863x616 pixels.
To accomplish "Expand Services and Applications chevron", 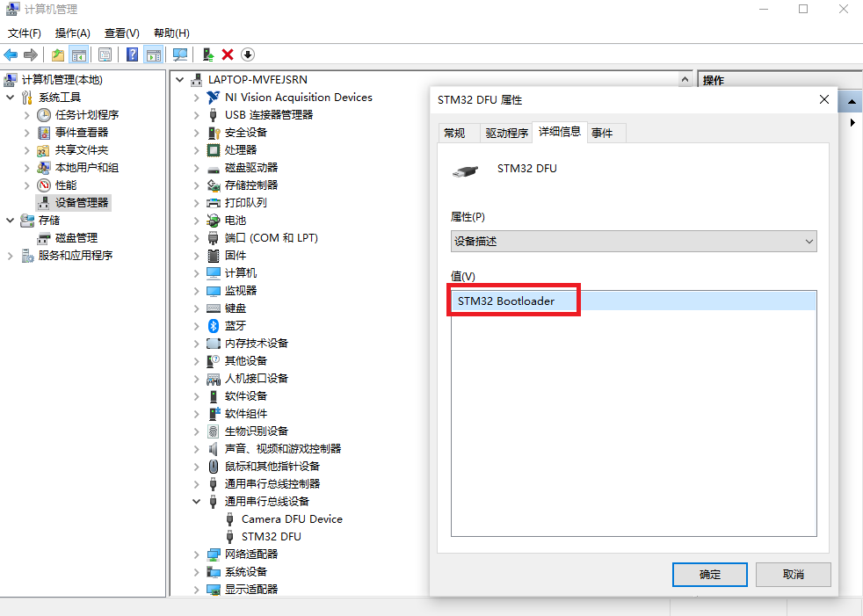I will (x=10, y=256).
